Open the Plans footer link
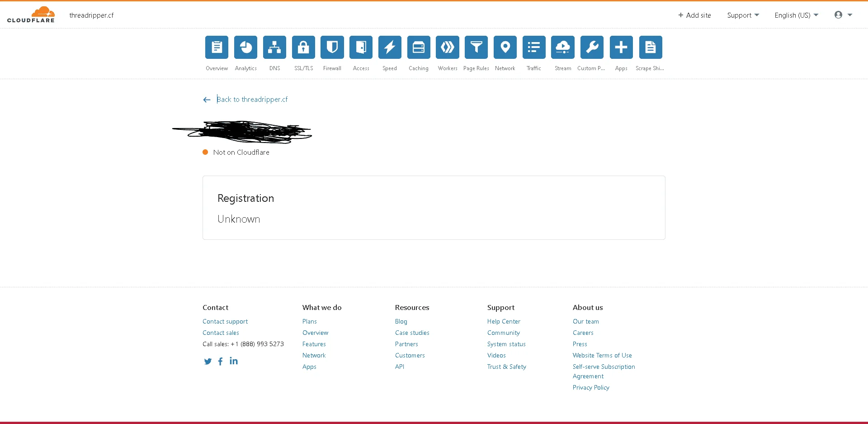This screenshot has height=424, width=868. 310,321
